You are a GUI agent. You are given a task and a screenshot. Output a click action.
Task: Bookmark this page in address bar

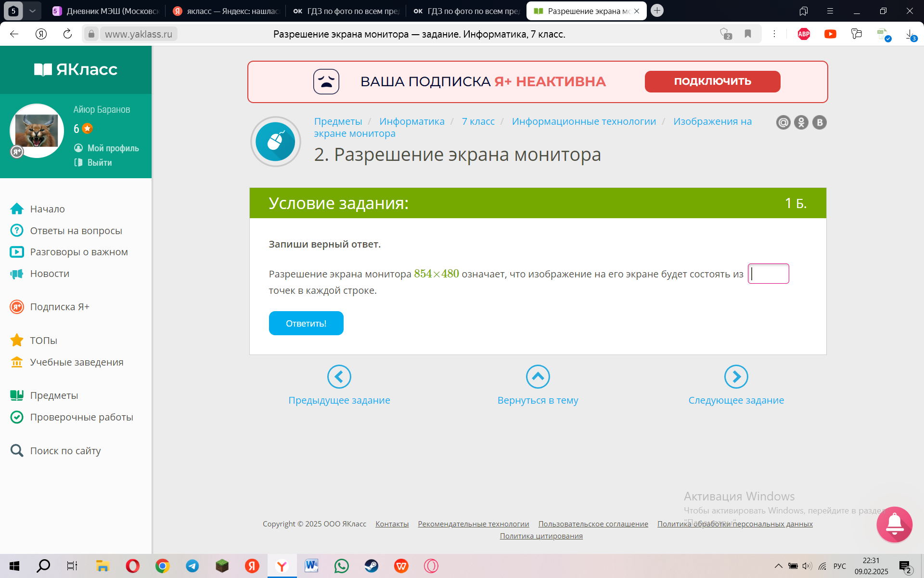748,34
